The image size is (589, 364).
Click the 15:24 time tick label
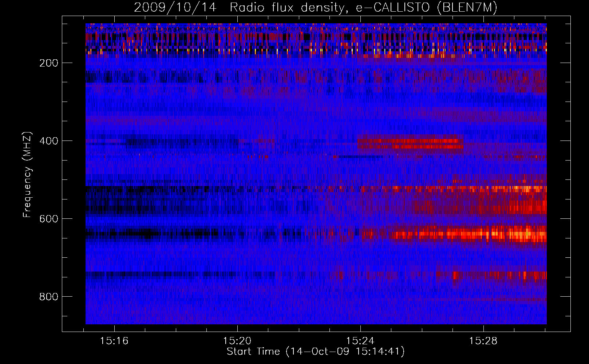360,341
